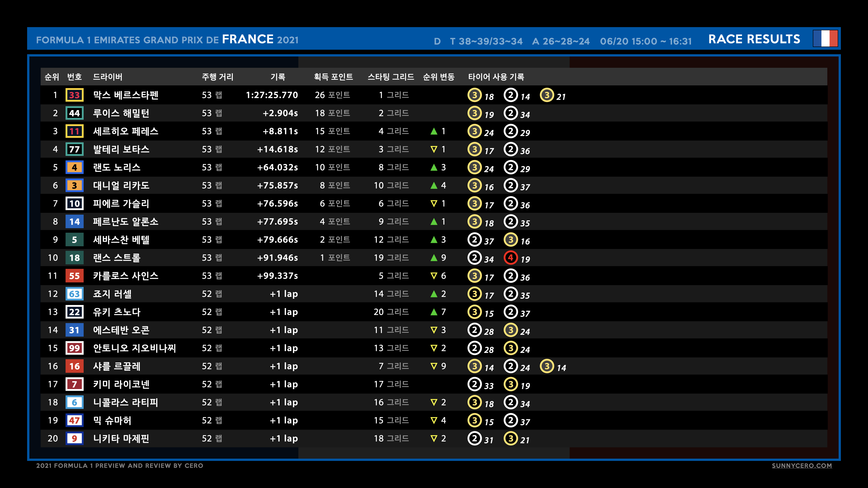Click the third tyre icon in Verstappen's row

pos(547,95)
